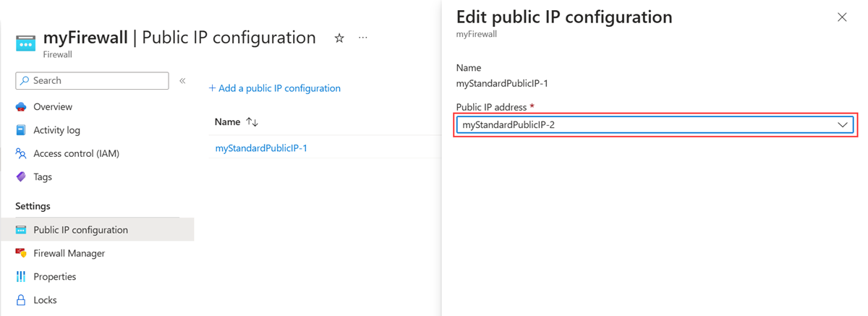868x316 pixels.
Task: Open the more options ellipsis menu
Action: [x=363, y=38]
